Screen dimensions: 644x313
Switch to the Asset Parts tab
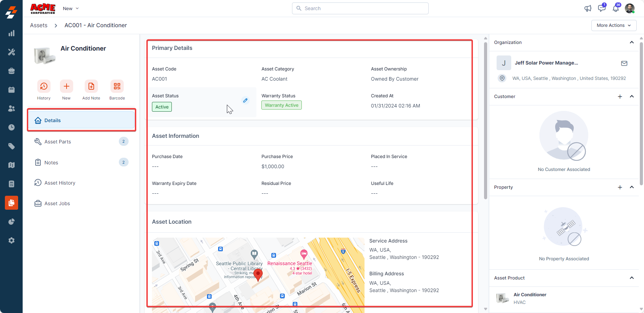pos(58,142)
